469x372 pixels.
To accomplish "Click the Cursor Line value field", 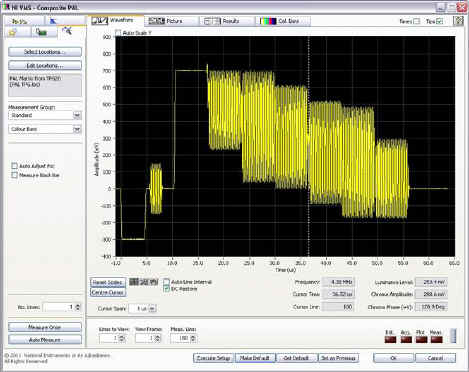I will click(x=338, y=307).
